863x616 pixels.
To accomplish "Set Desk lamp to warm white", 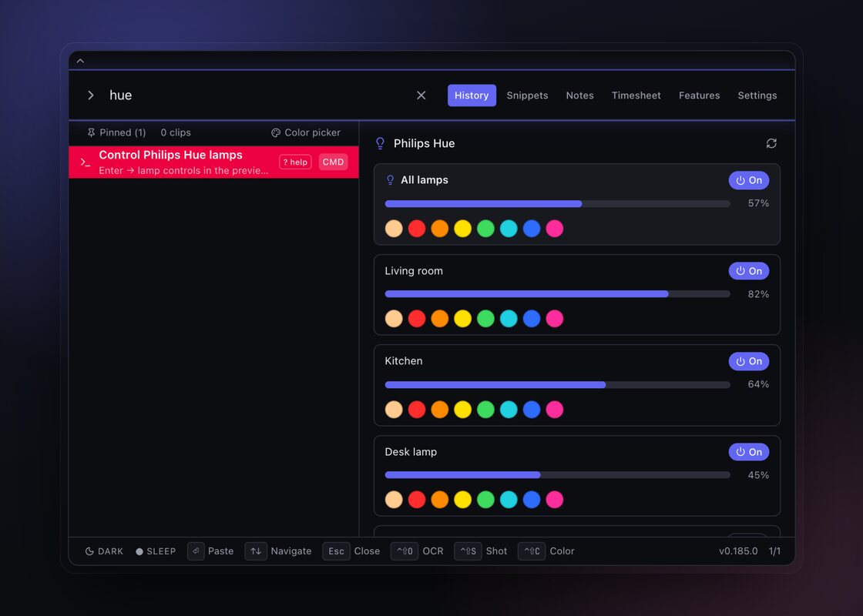I will 394,500.
